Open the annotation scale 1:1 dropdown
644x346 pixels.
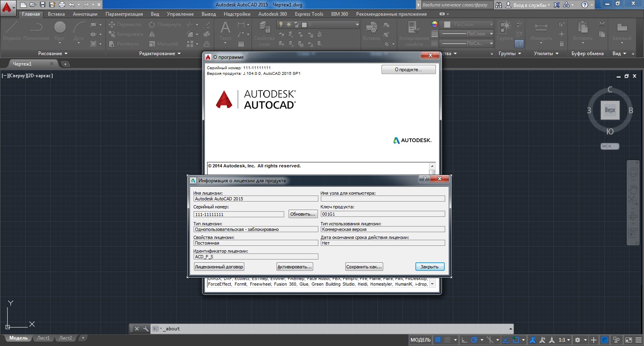(x=564, y=340)
